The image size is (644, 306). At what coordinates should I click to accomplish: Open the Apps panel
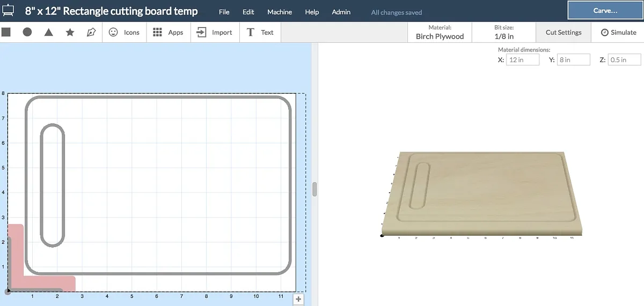coord(168,32)
